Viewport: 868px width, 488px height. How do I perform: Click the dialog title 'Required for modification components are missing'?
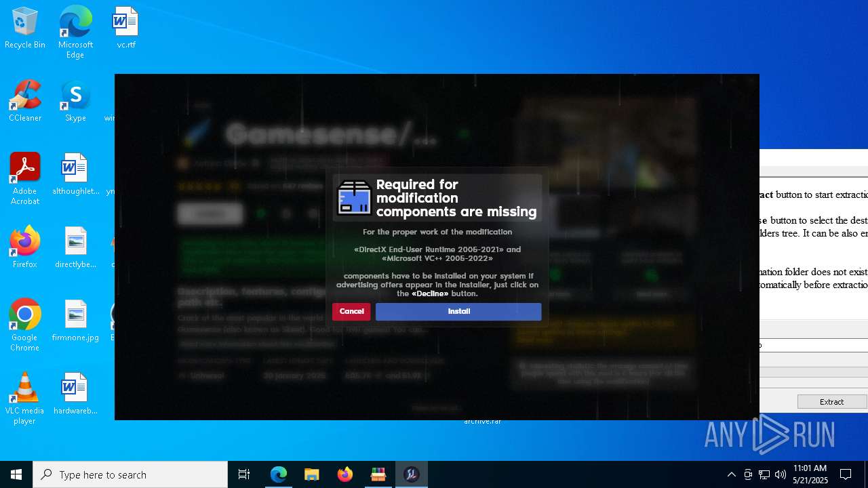click(x=456, y=198)
